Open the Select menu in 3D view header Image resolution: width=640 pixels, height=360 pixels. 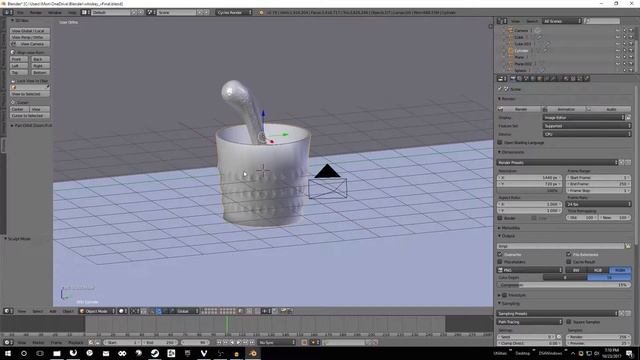pos(38,311)
